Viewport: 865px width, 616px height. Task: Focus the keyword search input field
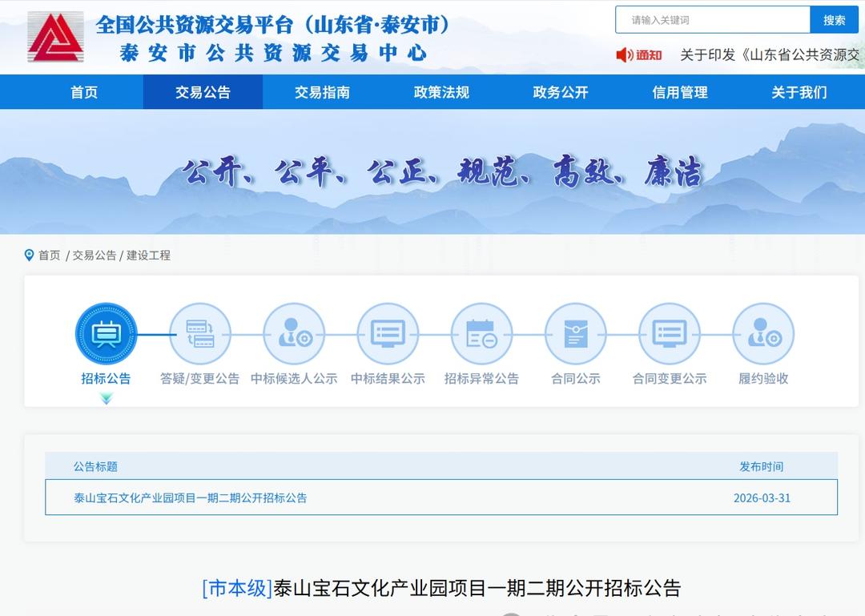point(713,20)
